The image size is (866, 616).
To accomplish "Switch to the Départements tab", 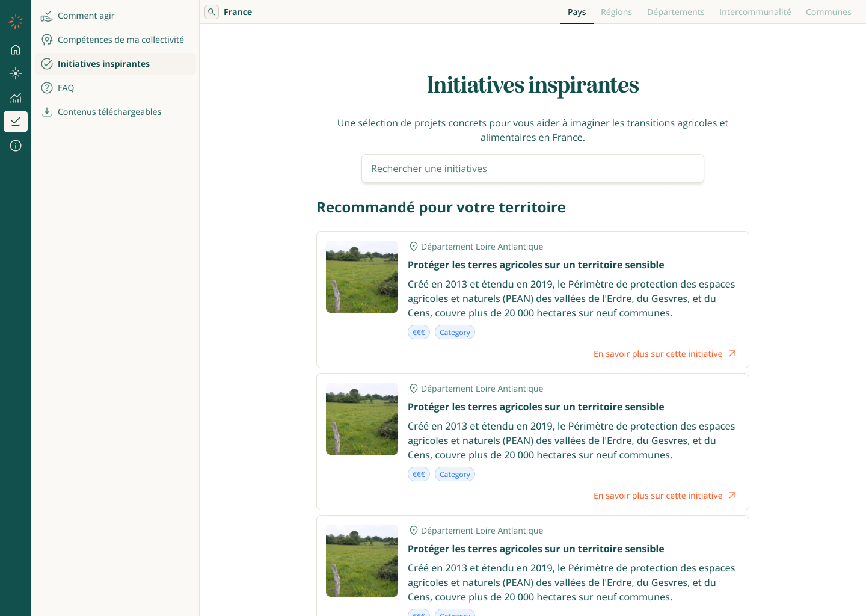I will 675,12.
